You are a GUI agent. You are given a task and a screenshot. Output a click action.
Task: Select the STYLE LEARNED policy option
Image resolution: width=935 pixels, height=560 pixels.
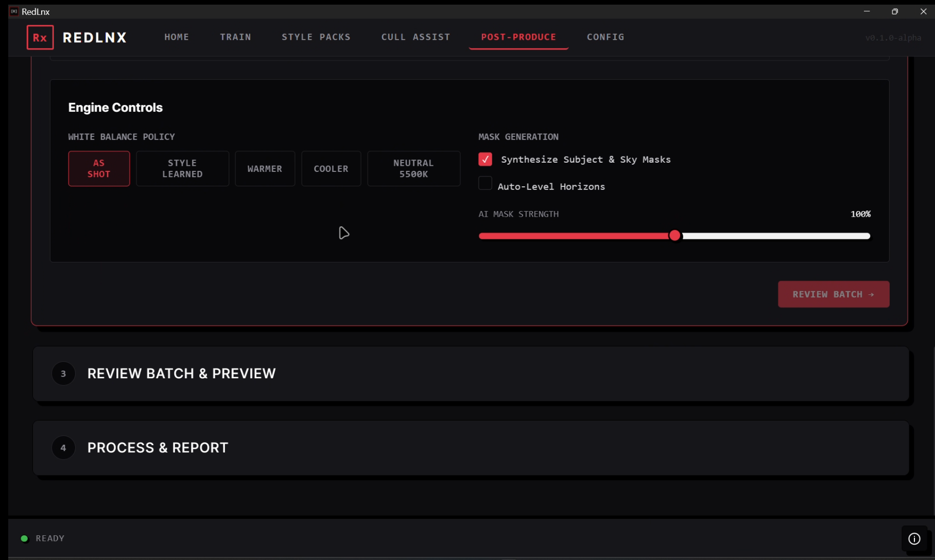182,168
